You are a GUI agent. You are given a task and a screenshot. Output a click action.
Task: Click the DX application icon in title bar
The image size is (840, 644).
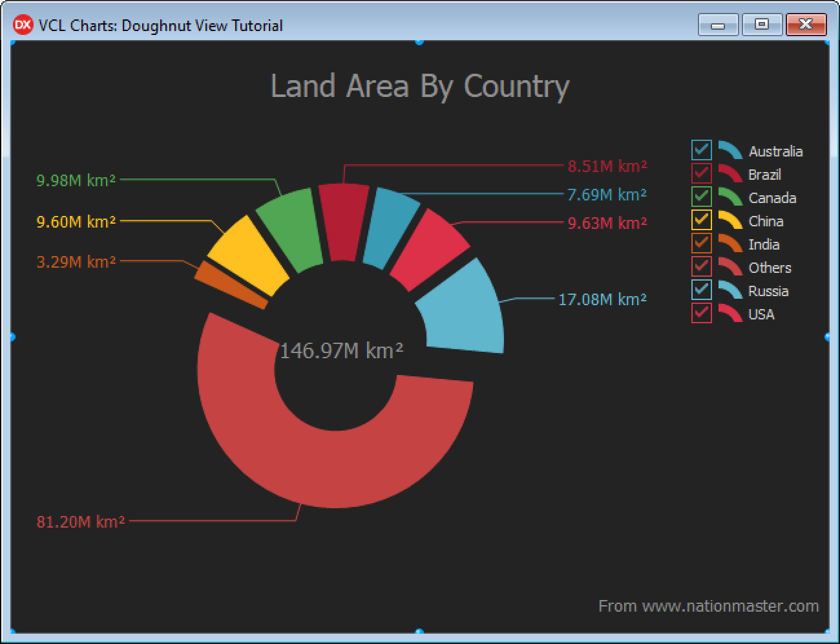click(23, 25)
